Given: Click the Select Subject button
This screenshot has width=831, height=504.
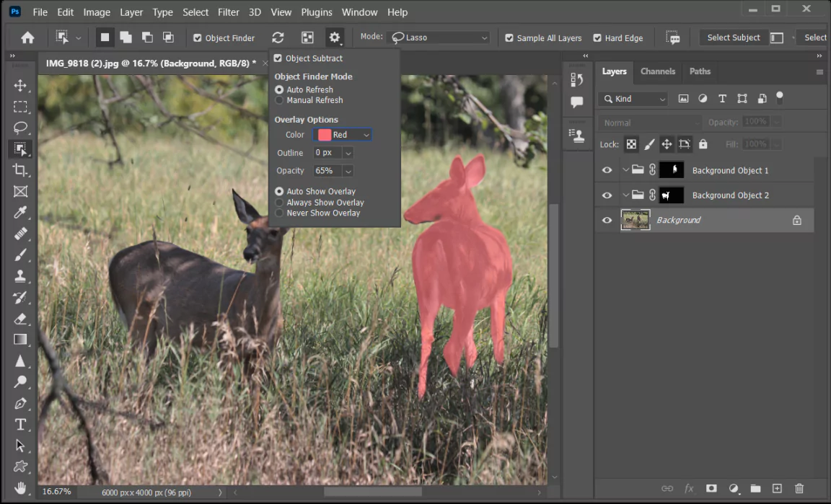Looking at the screenshot, I should [x=733, y=37].
